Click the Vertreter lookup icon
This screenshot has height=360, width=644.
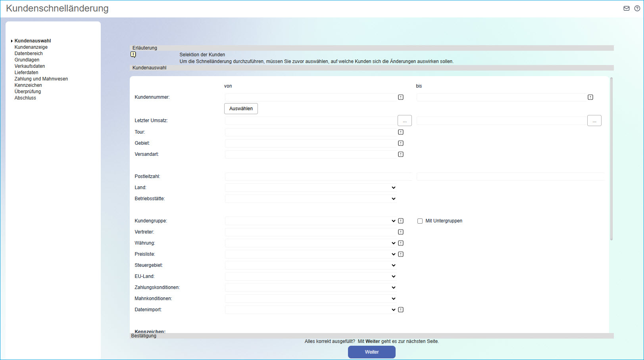[401, 232]
